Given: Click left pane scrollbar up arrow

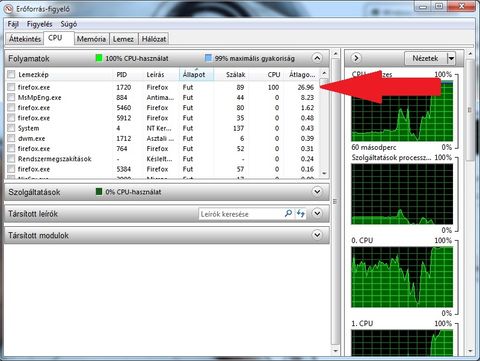Looking at the screenshot, I should [335, 53].
